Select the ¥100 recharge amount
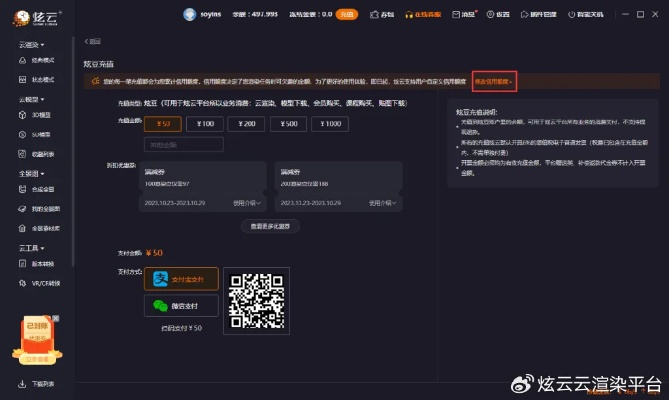Image resolution: width=669 pixels, height=400 pixels. [205, 123]
